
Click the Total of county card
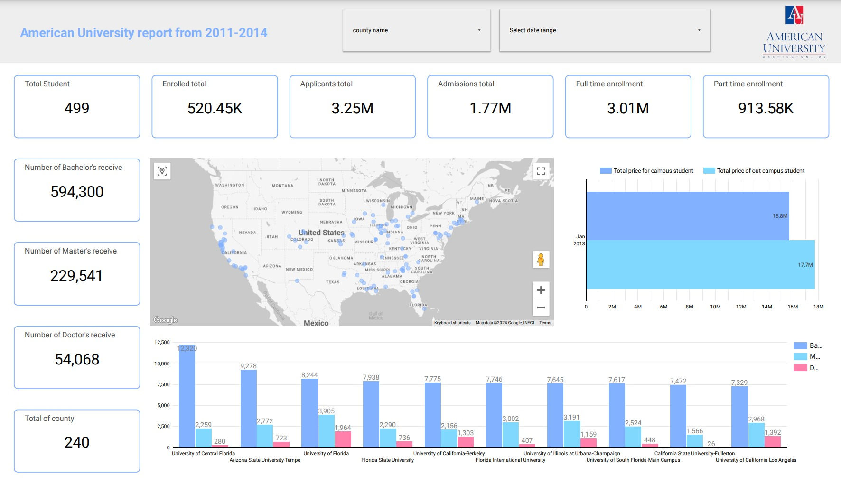click(77, 441)
